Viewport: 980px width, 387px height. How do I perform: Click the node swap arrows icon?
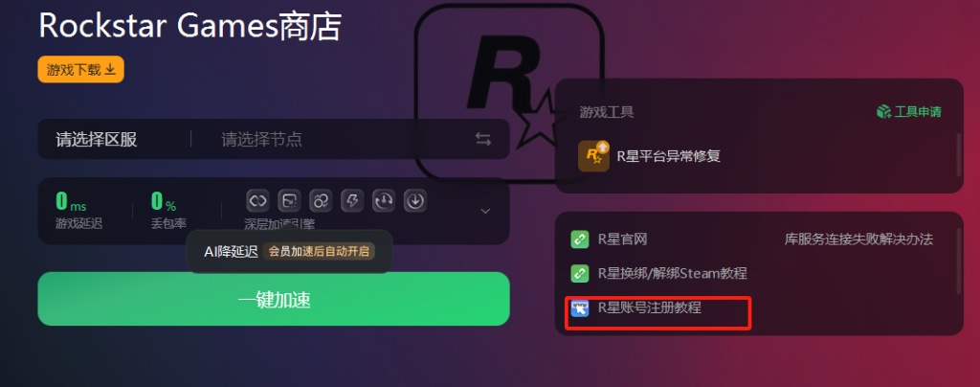click(x=483, y=140)
